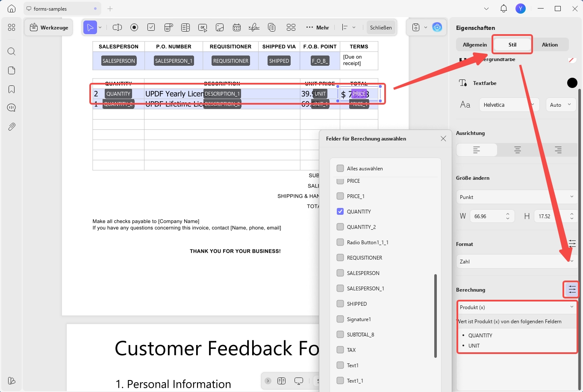Check the TAX checkbox
Image resolution: width=583 pixels, height=392 pixels.
tap(340, 350)
